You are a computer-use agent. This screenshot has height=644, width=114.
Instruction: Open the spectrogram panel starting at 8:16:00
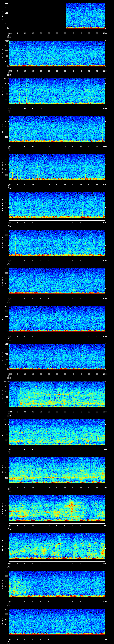[x=57, y=280]
